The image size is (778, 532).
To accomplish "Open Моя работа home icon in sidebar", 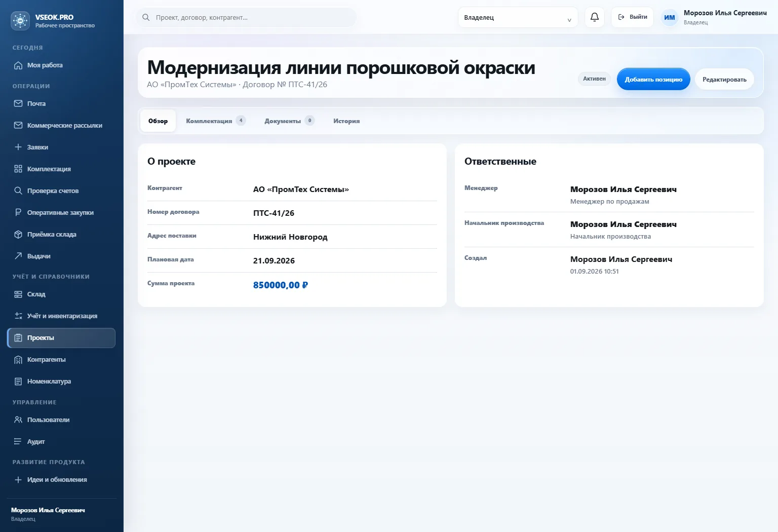I will [18, 65].
